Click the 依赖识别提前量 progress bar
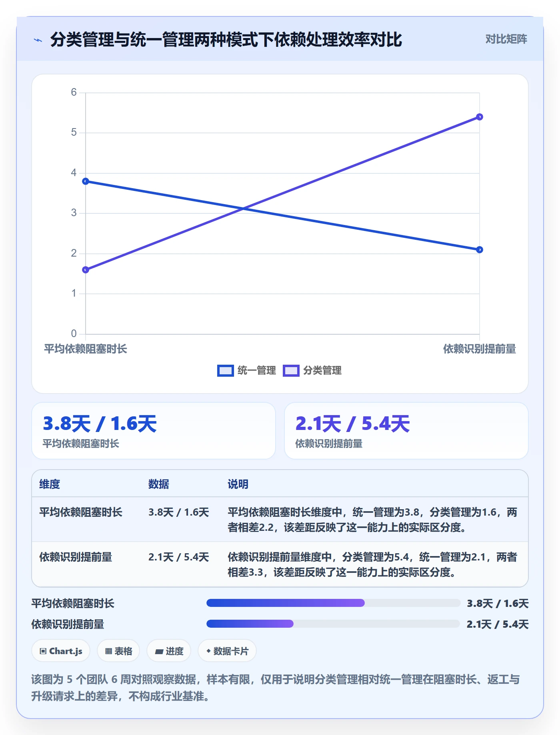This screenshot has width=560, height=735. [333, 624]
